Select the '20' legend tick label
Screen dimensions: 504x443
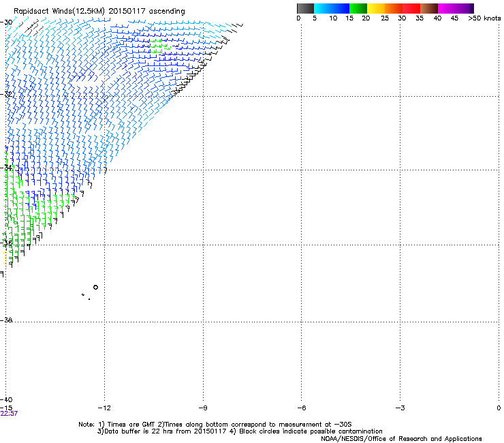366,18
